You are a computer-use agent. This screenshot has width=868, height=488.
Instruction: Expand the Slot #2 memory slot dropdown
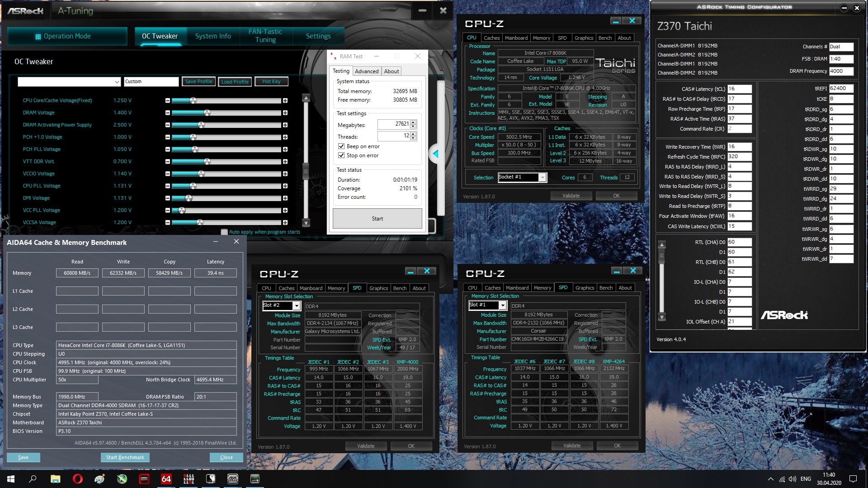coord(297,306)
